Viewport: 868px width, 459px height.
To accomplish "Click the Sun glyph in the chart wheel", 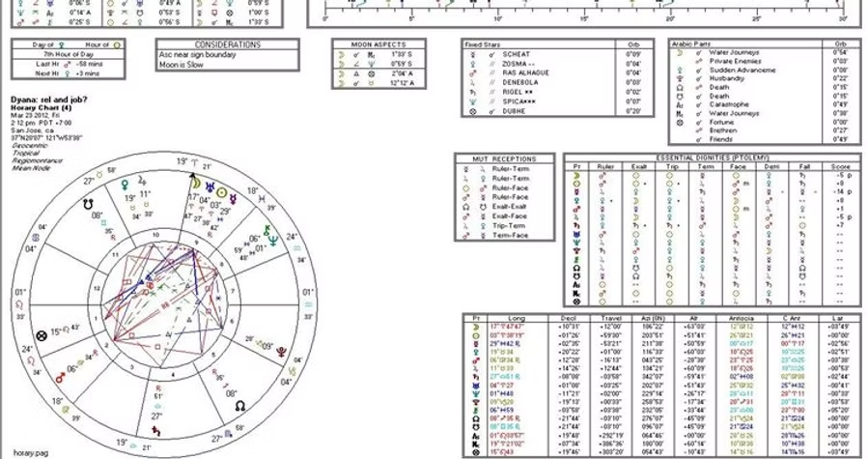I will [222, 192].
